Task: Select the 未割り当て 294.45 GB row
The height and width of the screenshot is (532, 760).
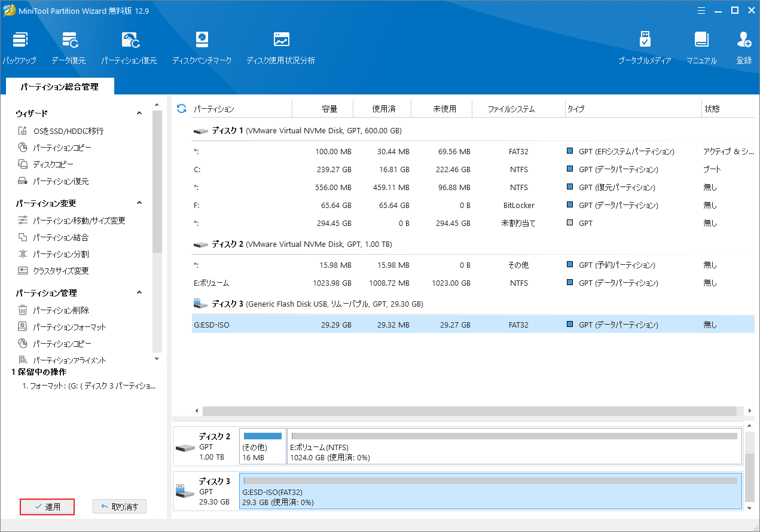Action: tap(473, 223)
